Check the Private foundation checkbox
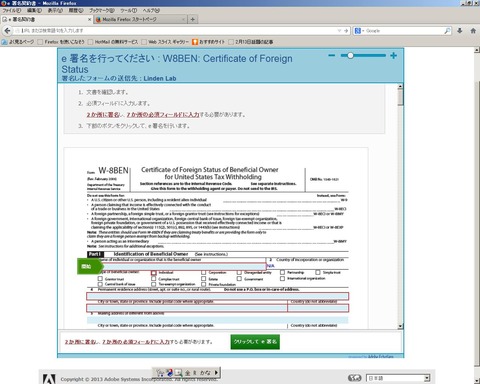 pos(203,284)
